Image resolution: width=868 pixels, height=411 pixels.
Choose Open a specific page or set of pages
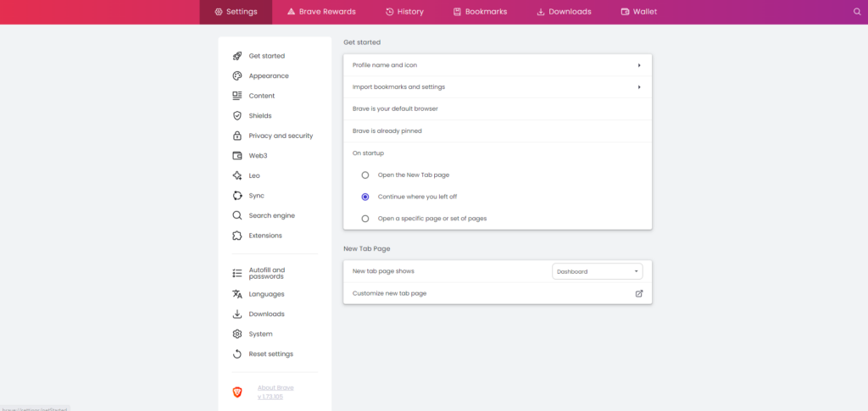coord(365,219)
